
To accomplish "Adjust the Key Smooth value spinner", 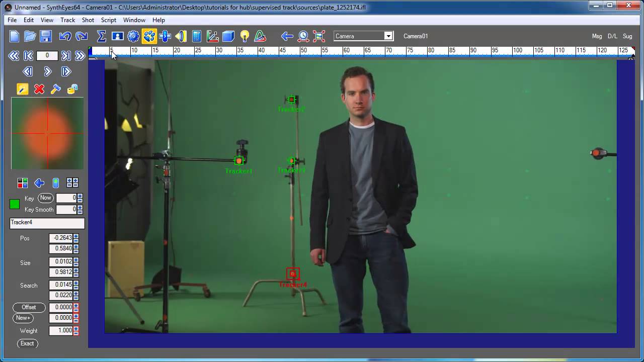I will coord(80,209).
